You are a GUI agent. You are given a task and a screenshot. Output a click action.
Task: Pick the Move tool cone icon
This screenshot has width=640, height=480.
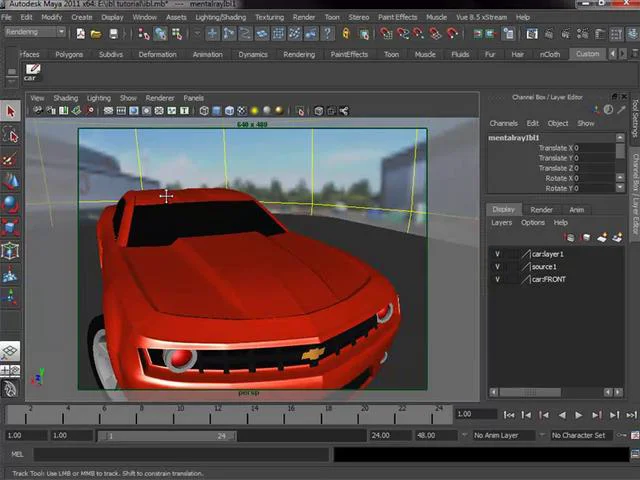click(11, 181)
